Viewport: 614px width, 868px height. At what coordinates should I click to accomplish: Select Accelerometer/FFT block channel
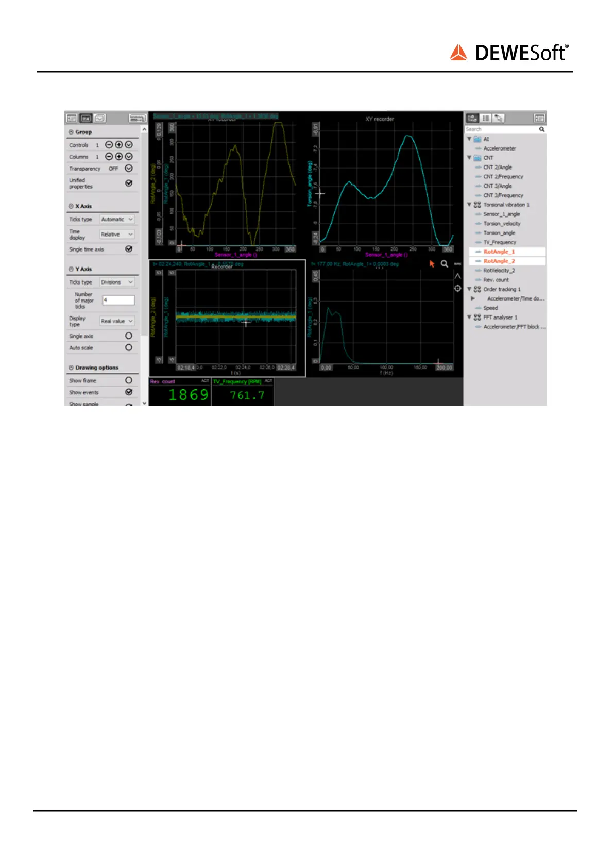point(514,327)
